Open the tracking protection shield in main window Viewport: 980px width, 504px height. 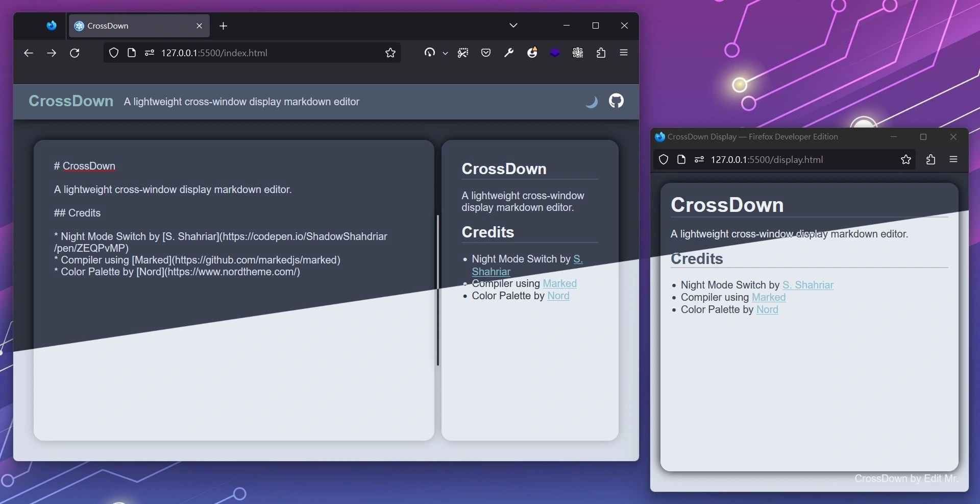pyautogui.click(x=114, y=53)
